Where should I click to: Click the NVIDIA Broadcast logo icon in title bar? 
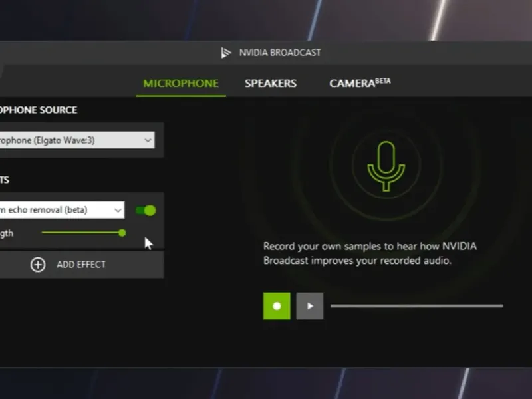point(226,53)
